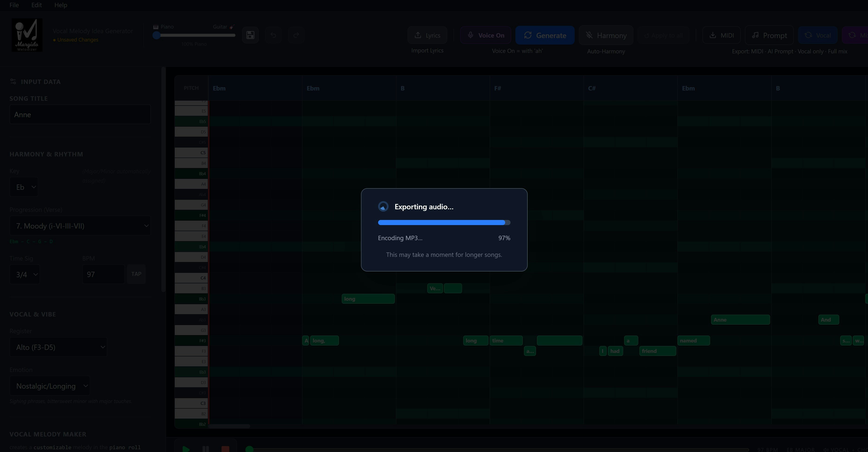Image resolution: width=868 pixels, height=452 pixels.
Task: Click the undo arrow icon
Action: [x=273, y=35]
